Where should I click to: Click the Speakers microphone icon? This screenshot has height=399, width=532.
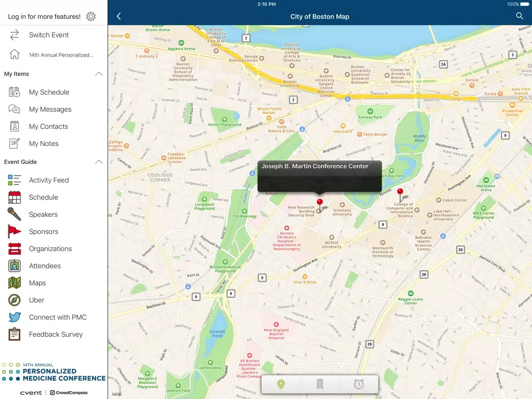point(14,214)
